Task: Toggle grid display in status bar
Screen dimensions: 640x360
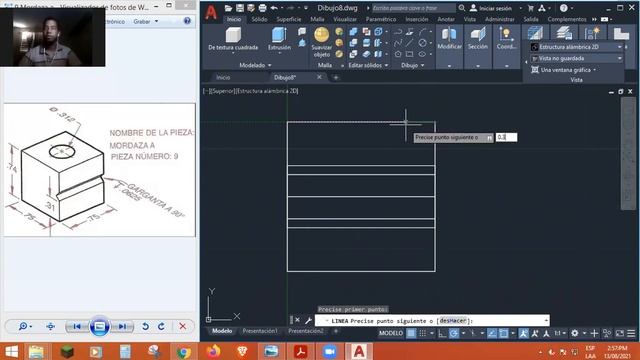Action: point(411,333)
